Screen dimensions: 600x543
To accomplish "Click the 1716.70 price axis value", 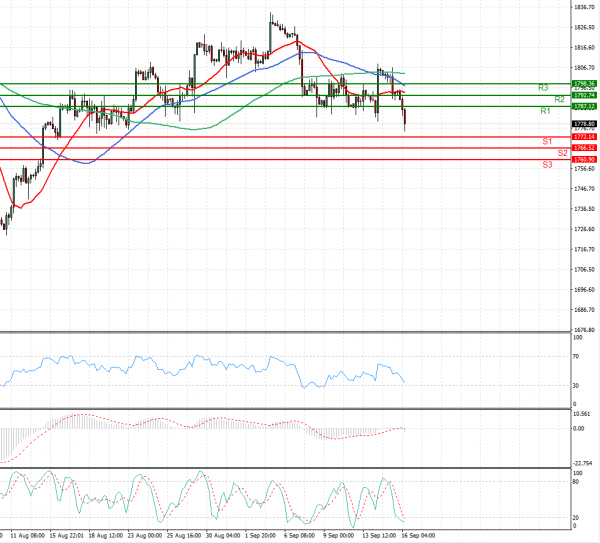I will 584,249.
